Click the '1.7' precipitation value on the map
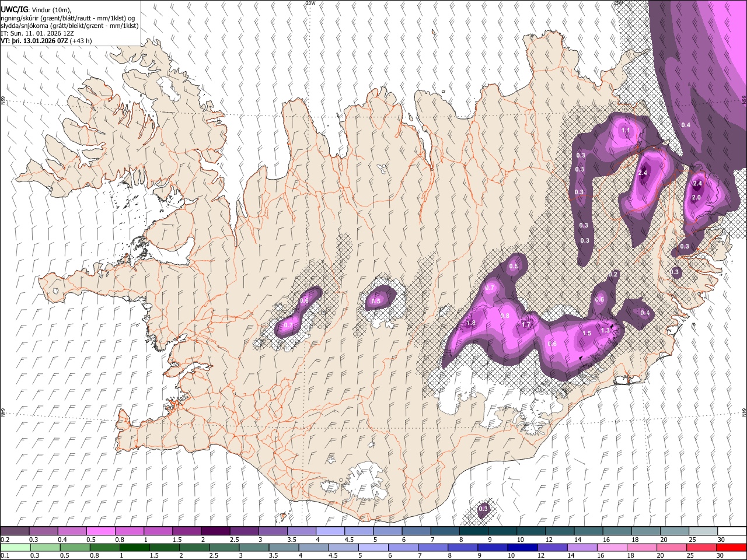The height and width of the screenshot is (560, 747). pyautogui.click(x=526, y=325)
